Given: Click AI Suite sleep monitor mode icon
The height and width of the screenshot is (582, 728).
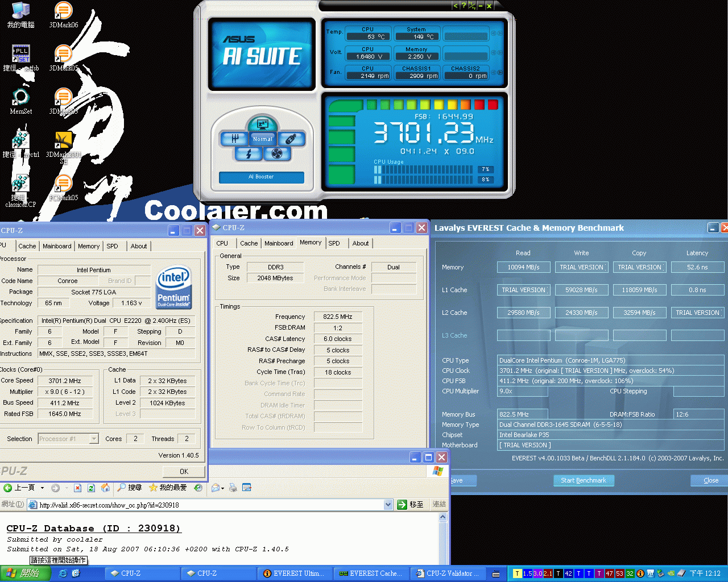Looking at the screenshot, I should (x=262, y=124).
